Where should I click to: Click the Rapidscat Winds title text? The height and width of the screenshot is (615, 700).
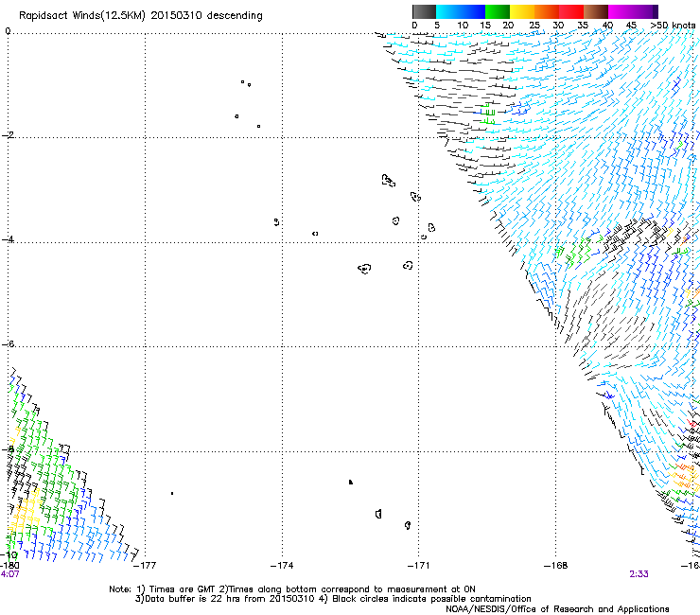(x=141, y=16)
